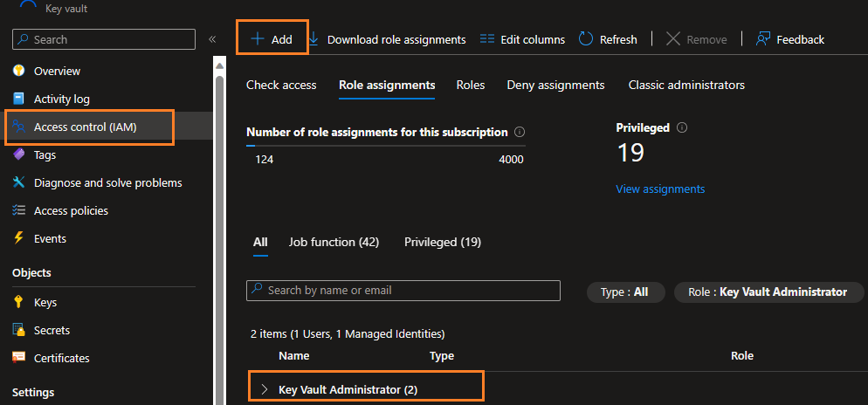The width and height of the screenshot is (868, 405).
Task: Click the Type column header
Action: click(442, 356)
